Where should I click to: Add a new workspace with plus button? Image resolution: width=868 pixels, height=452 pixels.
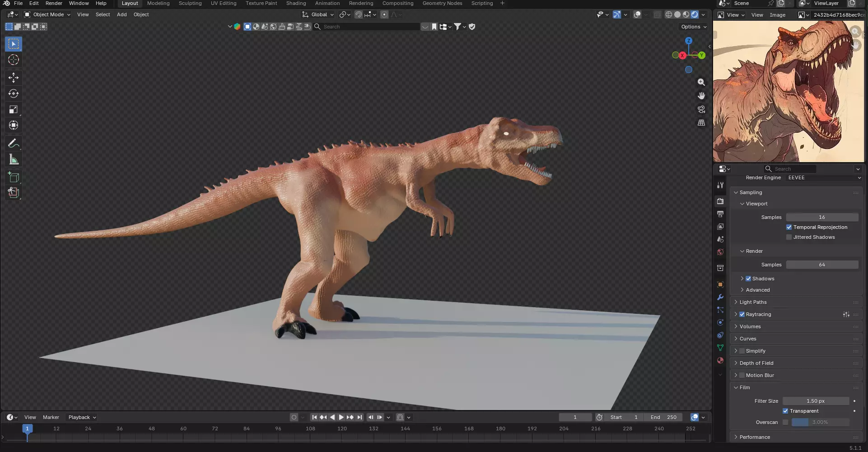(x=502, y=3)
